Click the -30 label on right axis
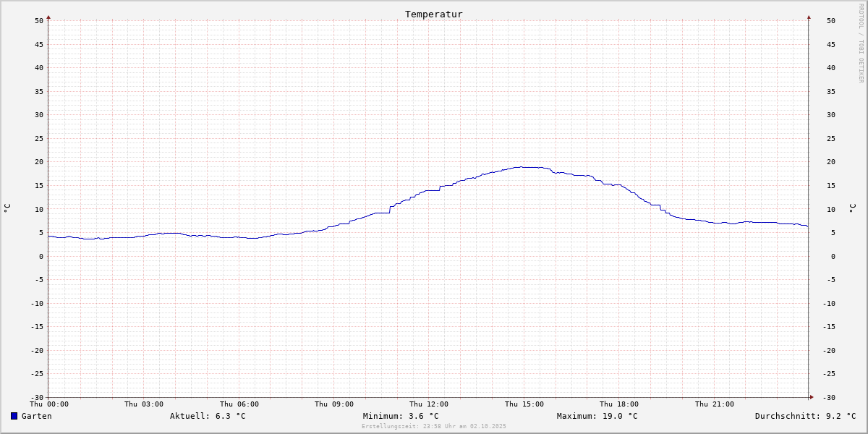 [829, 397]
